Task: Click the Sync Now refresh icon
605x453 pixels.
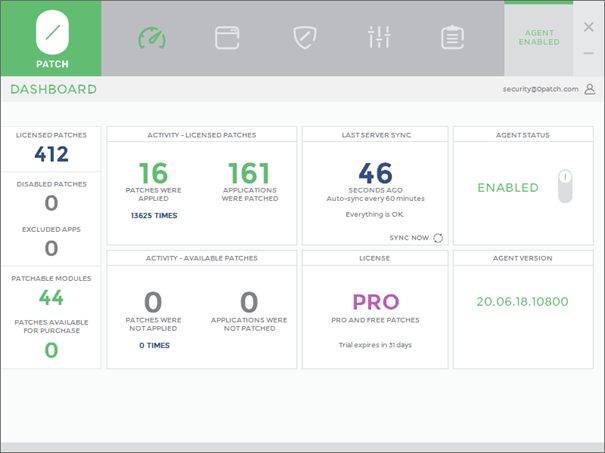Action: click(x=438, y=238)
